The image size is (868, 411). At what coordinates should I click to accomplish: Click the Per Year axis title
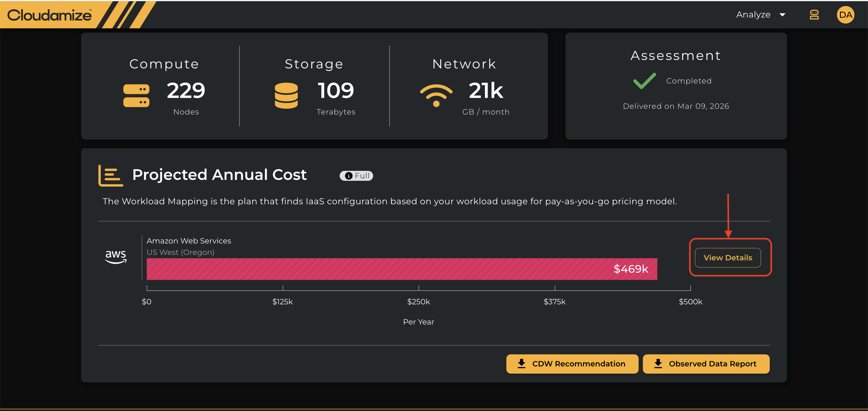419,322
